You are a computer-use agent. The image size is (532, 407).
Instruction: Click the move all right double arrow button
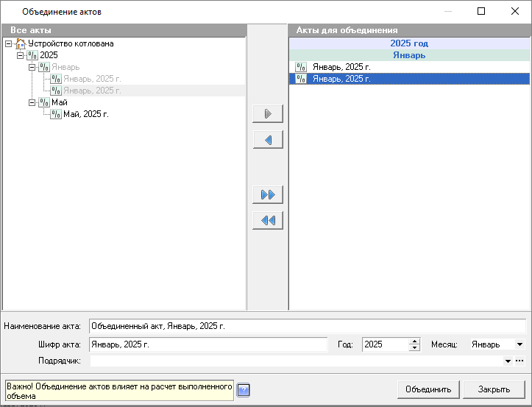pyautogui.click(x=268, y=195)
